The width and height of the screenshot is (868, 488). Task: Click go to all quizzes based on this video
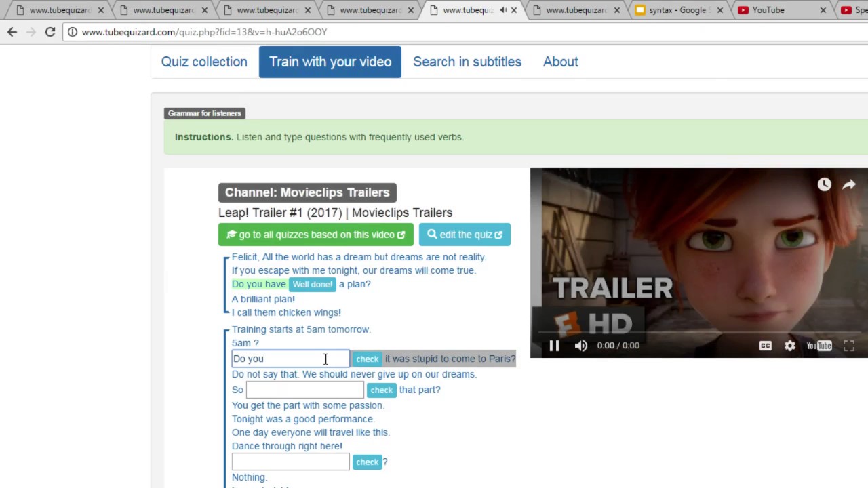[x=316, y=235]
